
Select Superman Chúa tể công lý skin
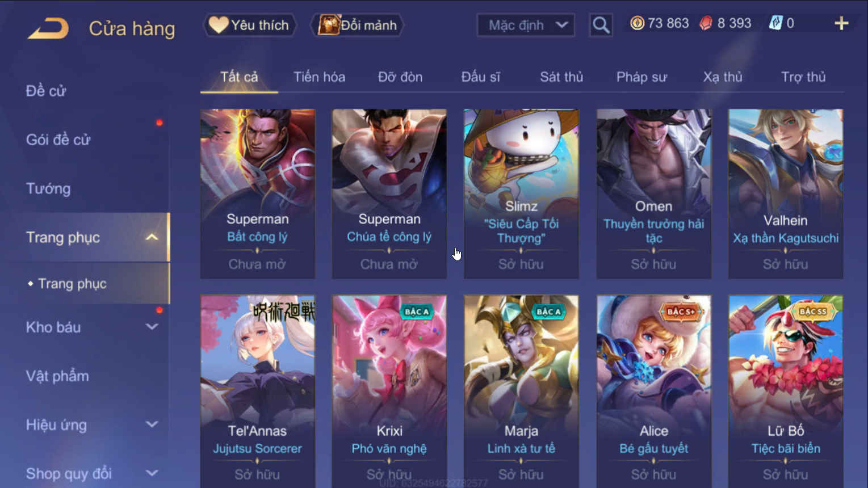coord(389,193)
